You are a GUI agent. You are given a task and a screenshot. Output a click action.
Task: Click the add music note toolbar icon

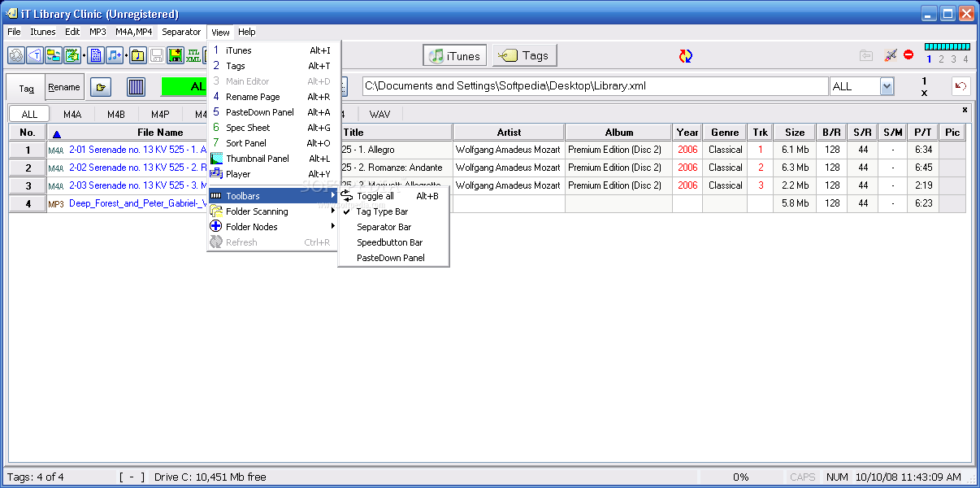click(x=115, y=55)
